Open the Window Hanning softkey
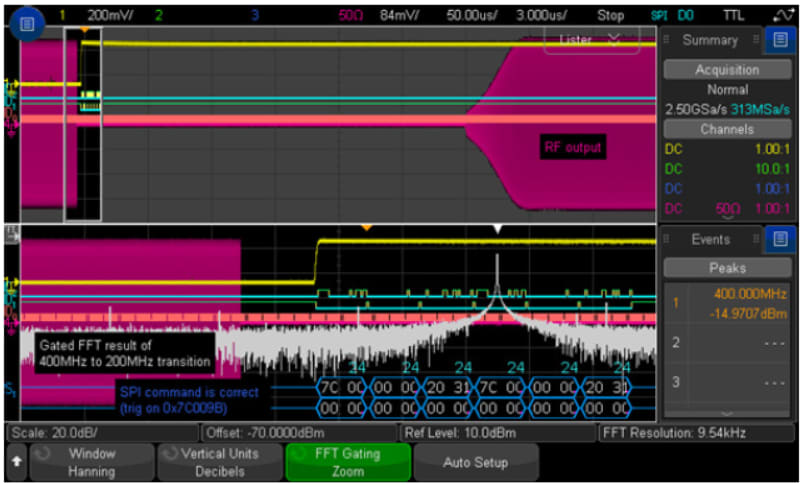The height and width of the screenshot is (487, 804). click(x=92, y=462)
